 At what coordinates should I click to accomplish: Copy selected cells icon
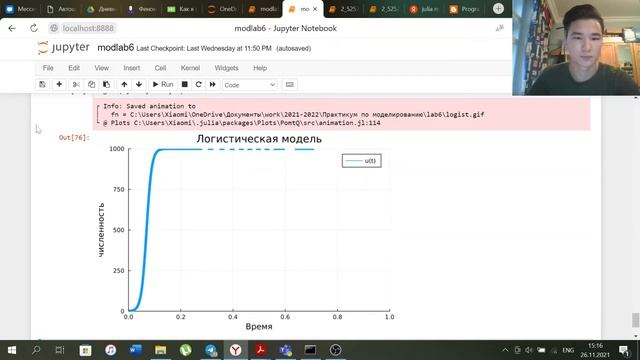91,84
